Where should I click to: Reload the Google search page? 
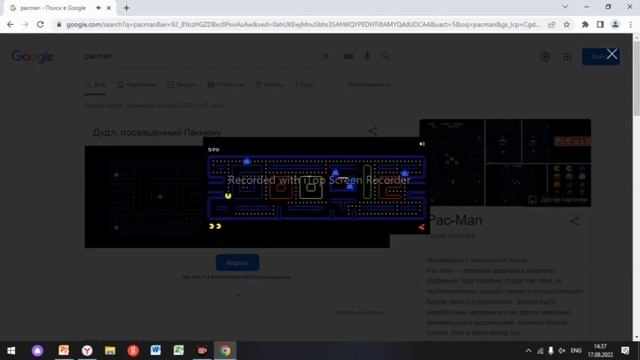coord(40,24)
